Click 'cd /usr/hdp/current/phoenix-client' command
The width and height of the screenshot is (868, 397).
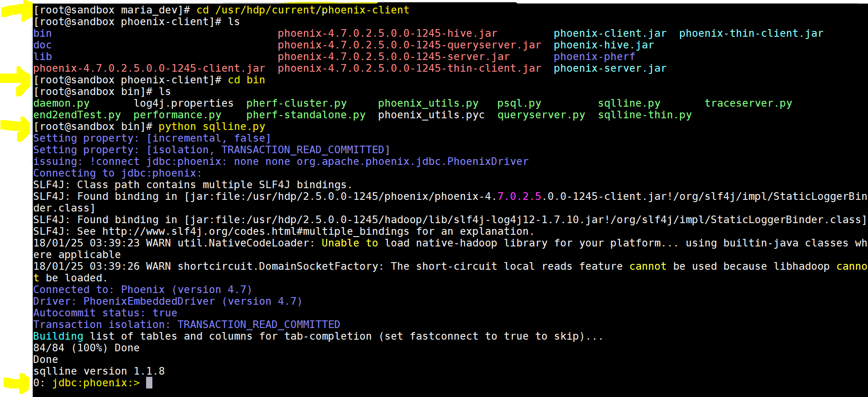click(x=303, y=10)
